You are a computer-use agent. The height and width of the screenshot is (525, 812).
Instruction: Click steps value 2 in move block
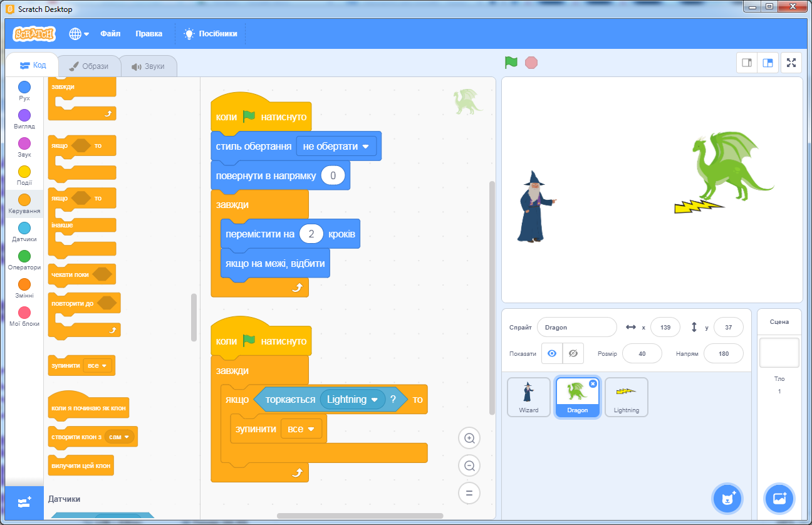311,234
